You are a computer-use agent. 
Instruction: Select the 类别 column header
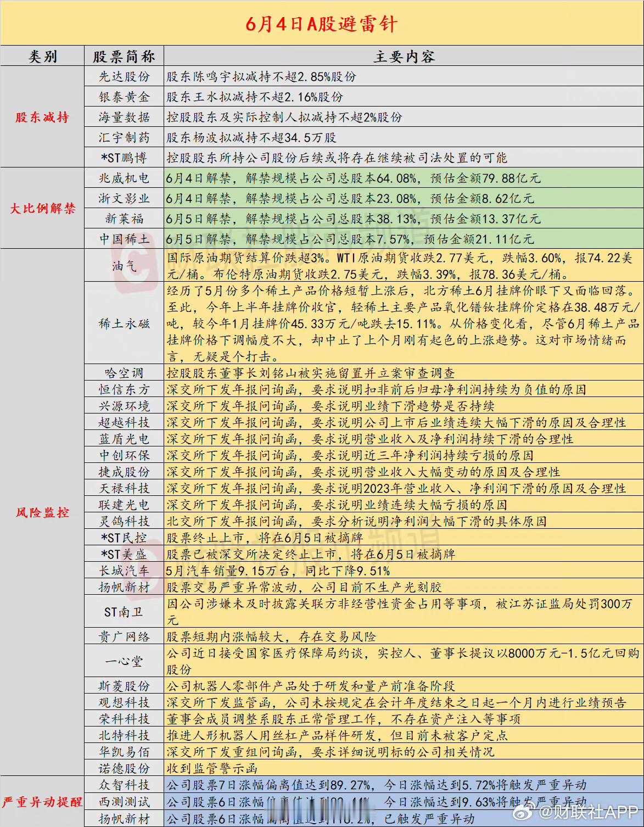click(x=43, y=57)
